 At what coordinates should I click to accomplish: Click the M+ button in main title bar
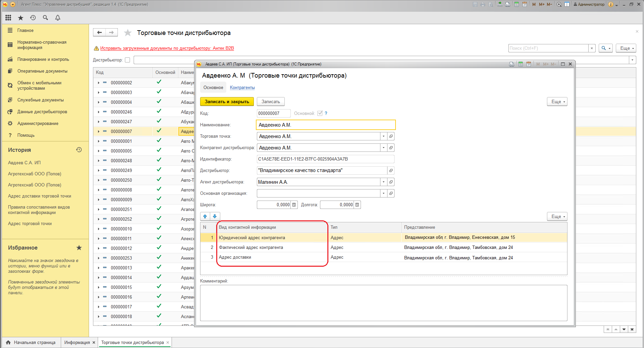pos(542,4)
